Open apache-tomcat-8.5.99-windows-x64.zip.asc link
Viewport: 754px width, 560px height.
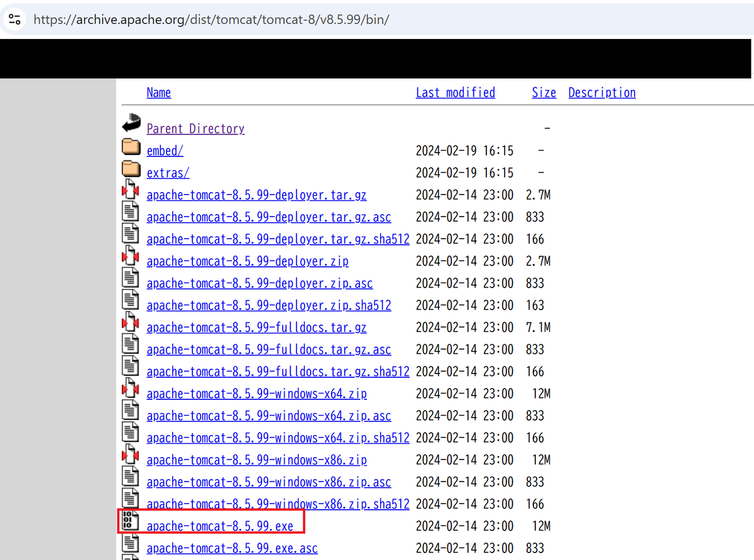tap(269, 416)
